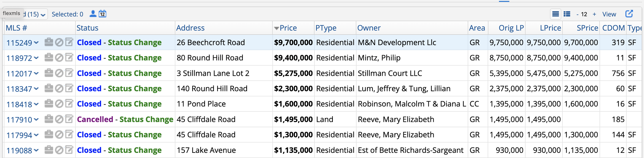Switch to the compact list view icon
This screenshot has width=644, height=158.
(x=556, y=14)
